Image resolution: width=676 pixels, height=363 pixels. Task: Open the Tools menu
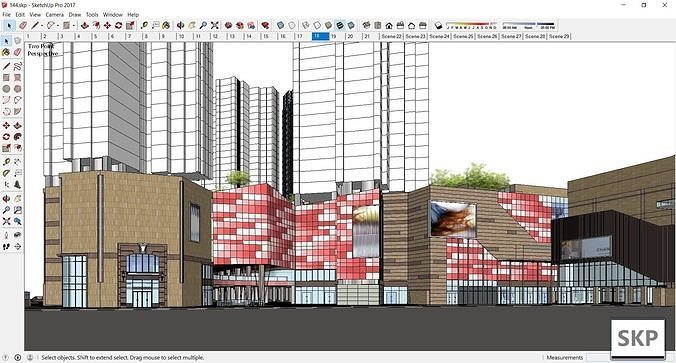coord(92,14)
